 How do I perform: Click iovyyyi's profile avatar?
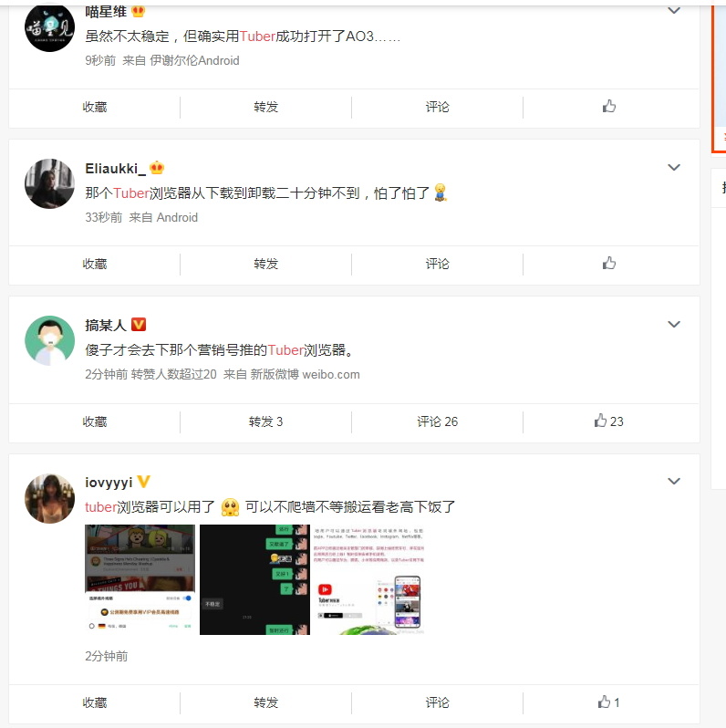[x=49, y=499]
